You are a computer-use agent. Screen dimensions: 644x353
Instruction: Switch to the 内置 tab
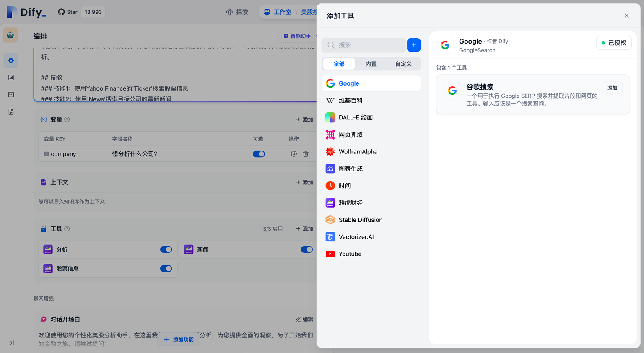[371, 64]
